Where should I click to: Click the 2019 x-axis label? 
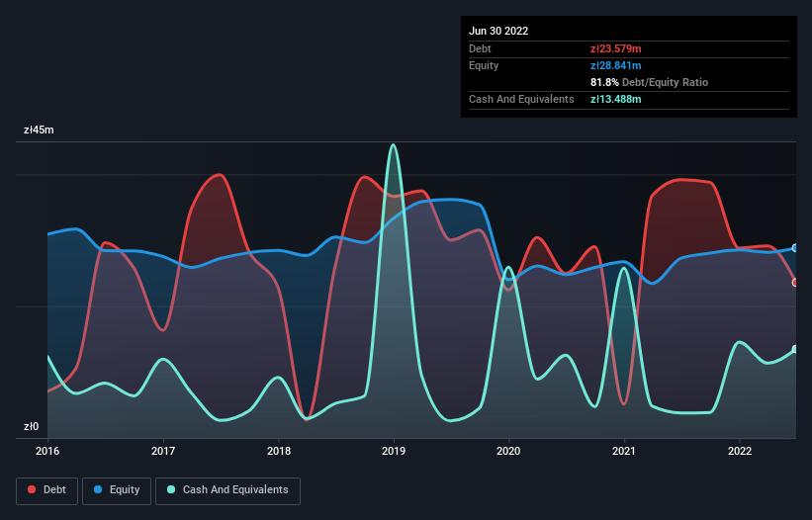[x=394, y=451]
